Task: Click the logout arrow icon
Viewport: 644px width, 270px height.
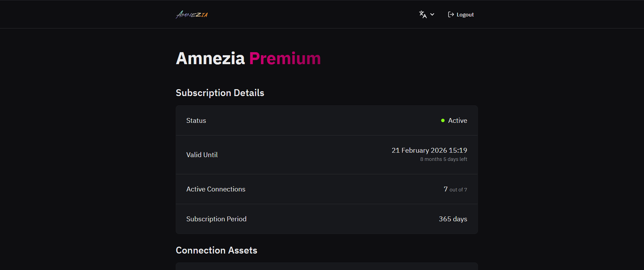Action: coord(451,14)
